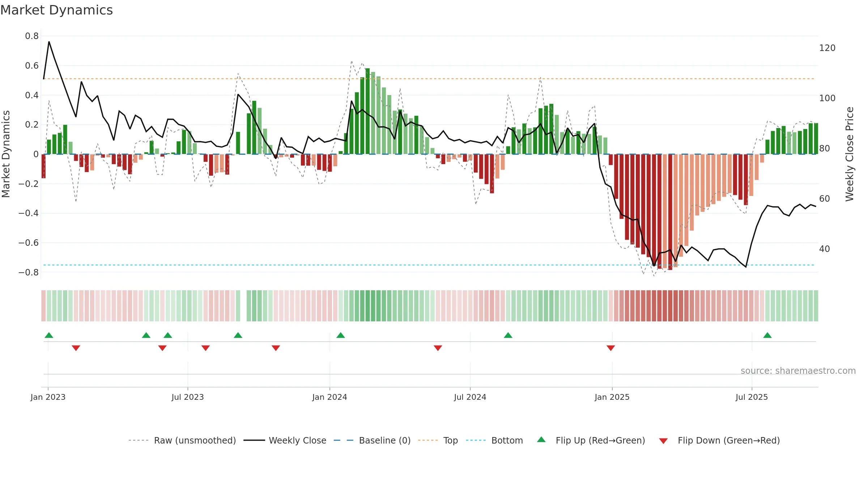Click the Flip Down legend entry with red triangle
Image resolution: width=868 pixels, height=488 pixels.
click(x=719, y=440)
